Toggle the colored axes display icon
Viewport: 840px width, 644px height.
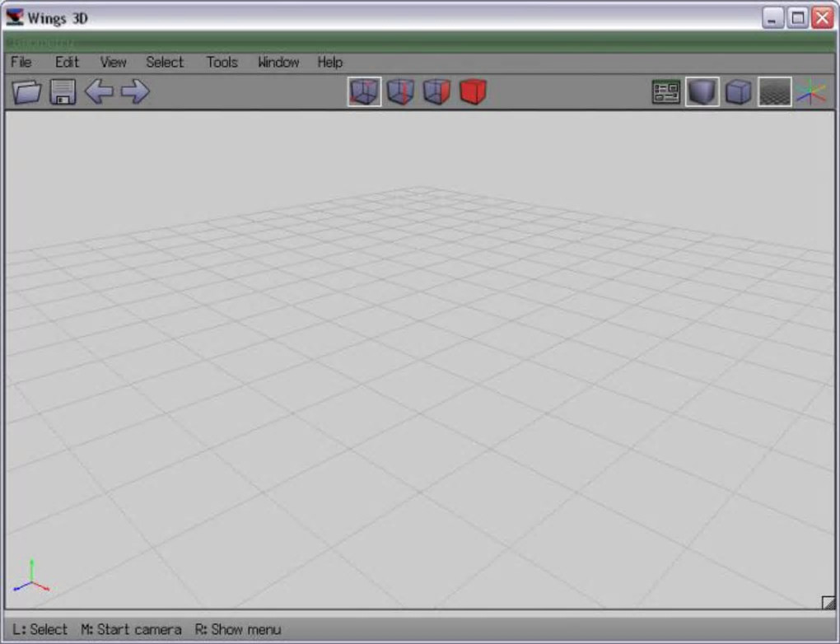point(811,91)
